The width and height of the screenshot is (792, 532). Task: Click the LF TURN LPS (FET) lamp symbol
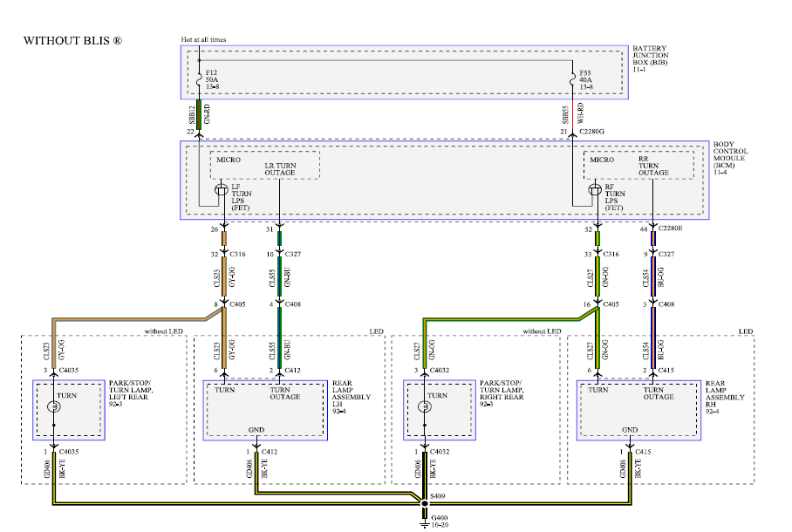coord(220,188)
